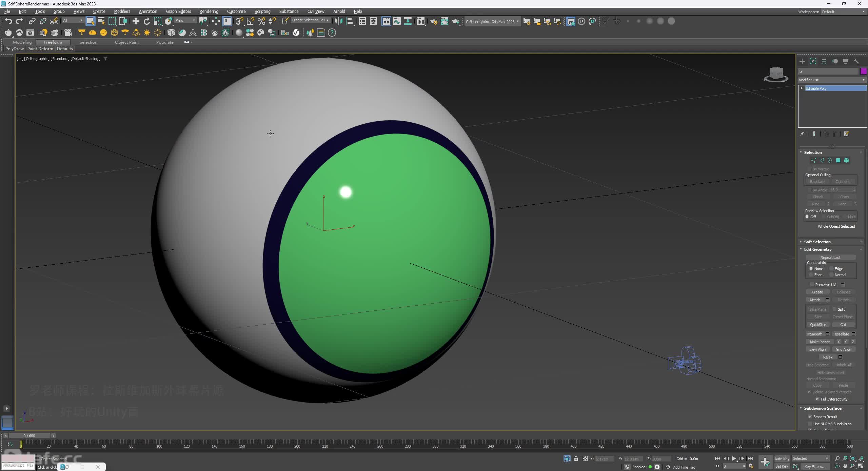This screenshot has width=868, height=471.
Task: Click the QuickSlice button
Action: (818, 325)
